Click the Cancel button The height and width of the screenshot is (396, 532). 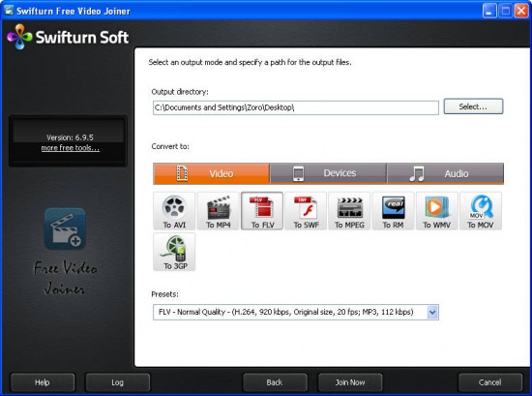(490, 382)
